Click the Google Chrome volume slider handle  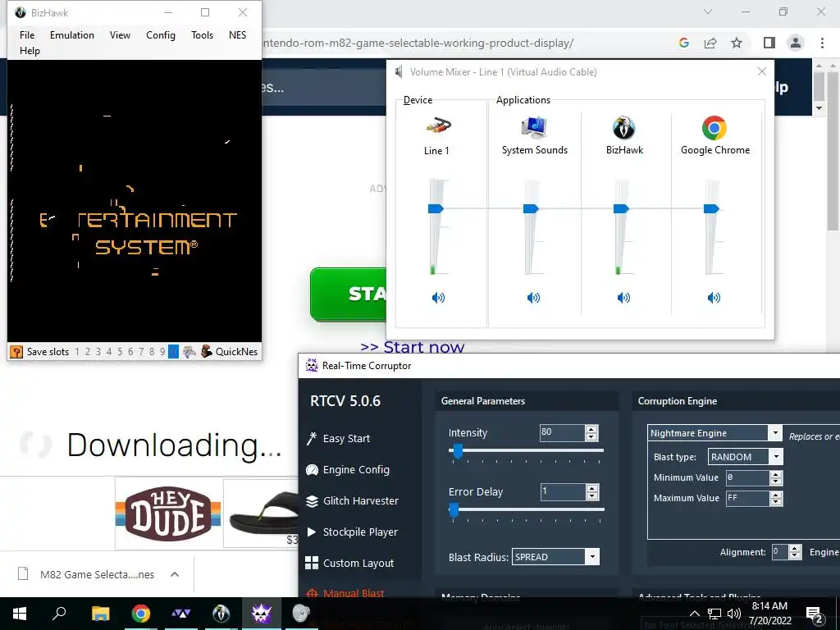(x=711, y=208)
